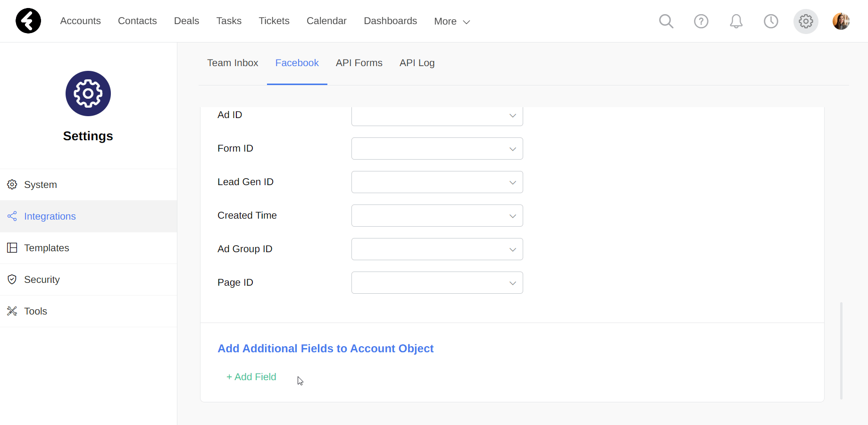Click the large Settings gear emblem

pos(88,93)
